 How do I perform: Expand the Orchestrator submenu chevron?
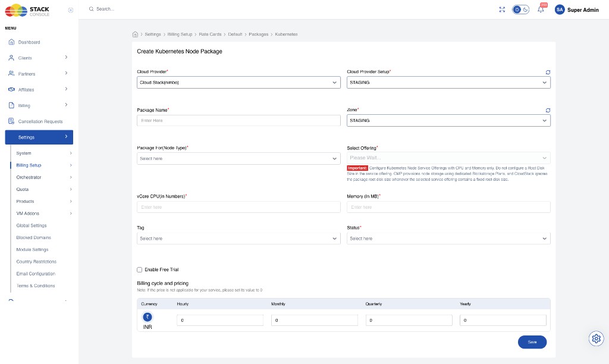71,177
